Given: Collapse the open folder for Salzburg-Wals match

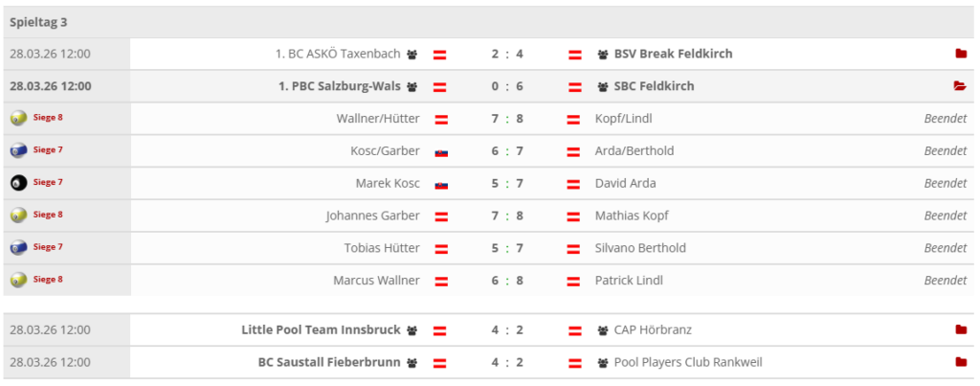Looking at the screenshot, I should tap(960, 86).
